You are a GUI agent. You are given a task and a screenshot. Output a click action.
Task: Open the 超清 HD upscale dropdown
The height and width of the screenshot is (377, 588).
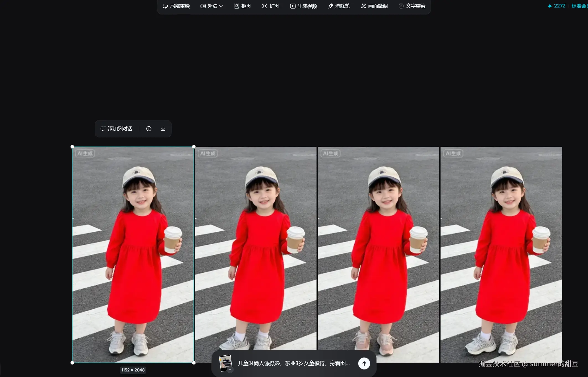click(212, 6)
